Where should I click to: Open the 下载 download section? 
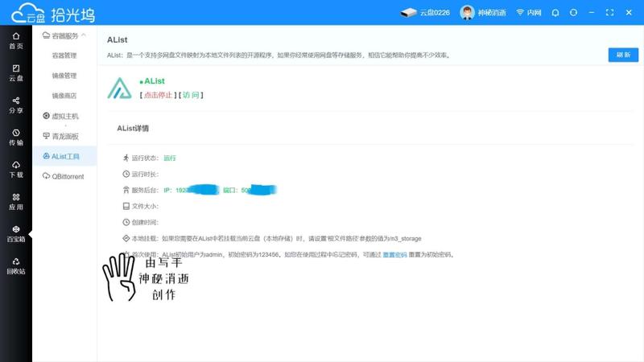pyautogui.click(x=16, y=170)
